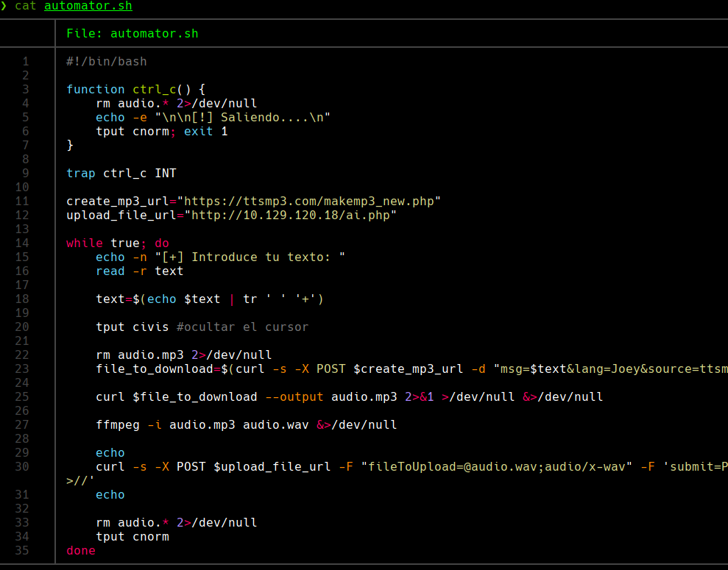Click the underlined automator.sh filename in the prompt
The width and height of the screenshot is (728, 570).
coord(88,7)
